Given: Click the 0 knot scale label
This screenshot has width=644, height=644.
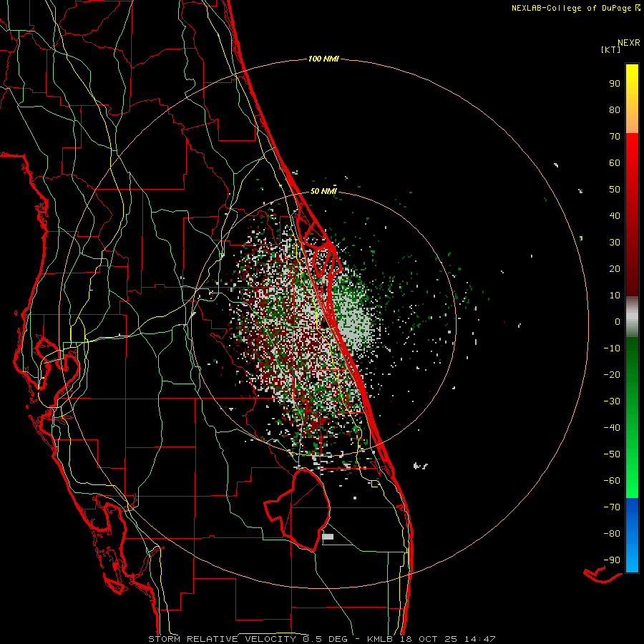Looking at the screenshot, I should tap(618, 321).
